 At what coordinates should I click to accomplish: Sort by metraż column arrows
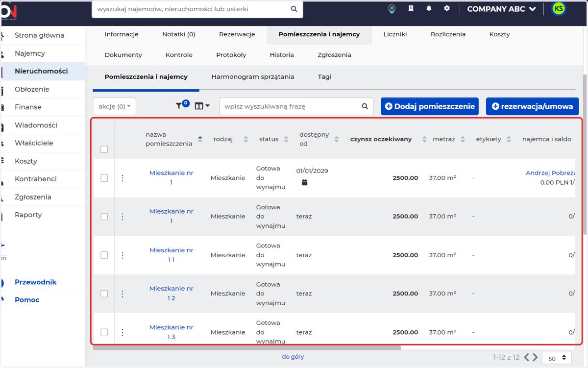click(x=464, y=139)
